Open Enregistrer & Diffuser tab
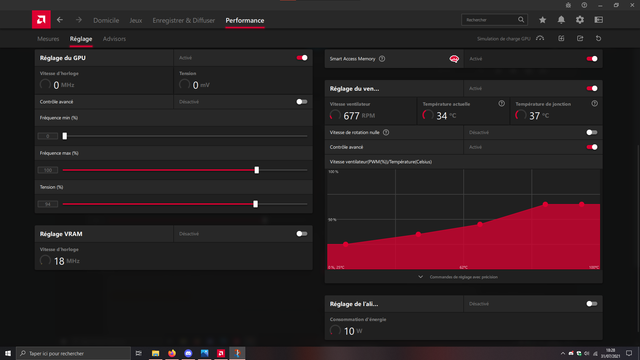Image resolution: width=640 pixels, height=360 pixels. coord(184,20)
